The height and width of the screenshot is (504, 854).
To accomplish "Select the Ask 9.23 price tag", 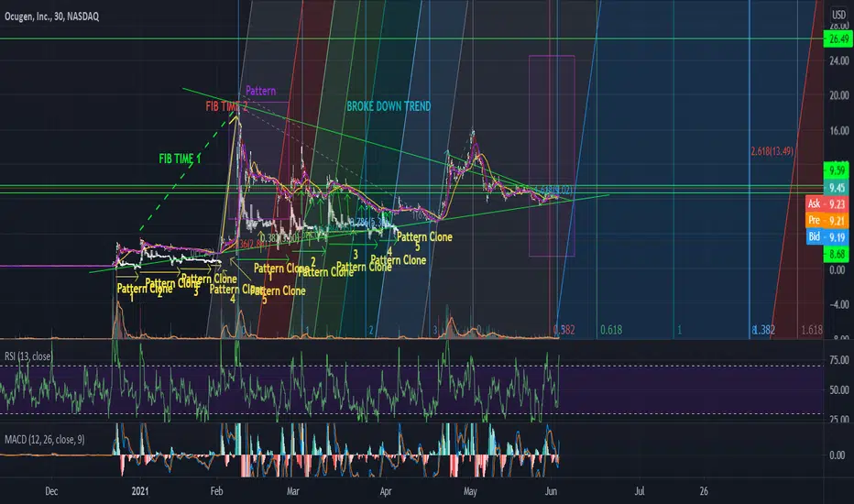I will (827, 203).
